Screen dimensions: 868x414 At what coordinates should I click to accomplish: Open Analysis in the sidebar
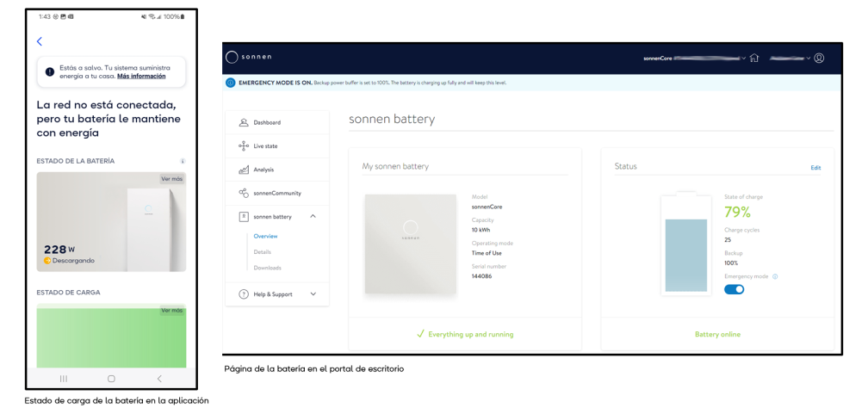click(x=277, y=170)
